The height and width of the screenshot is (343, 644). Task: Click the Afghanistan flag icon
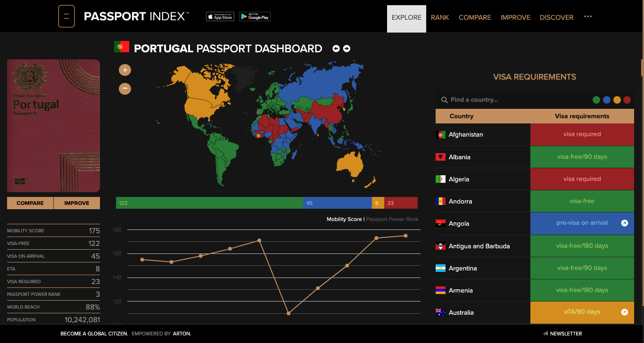(x=441, y=135)
